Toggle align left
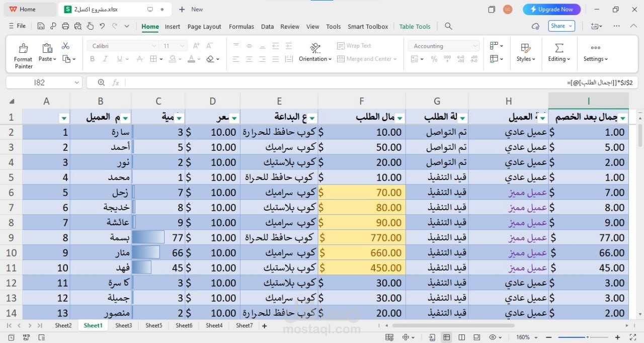Screen dimensions: 644x343 tap(236, 59)
